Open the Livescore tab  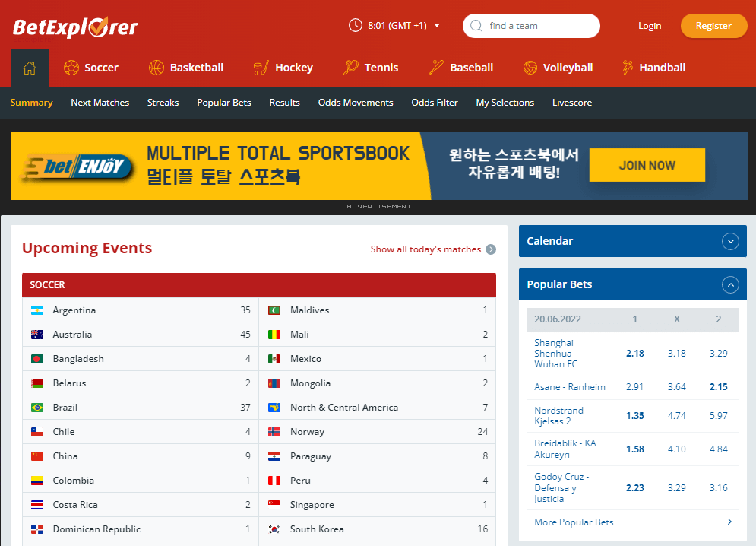point(572,103)
